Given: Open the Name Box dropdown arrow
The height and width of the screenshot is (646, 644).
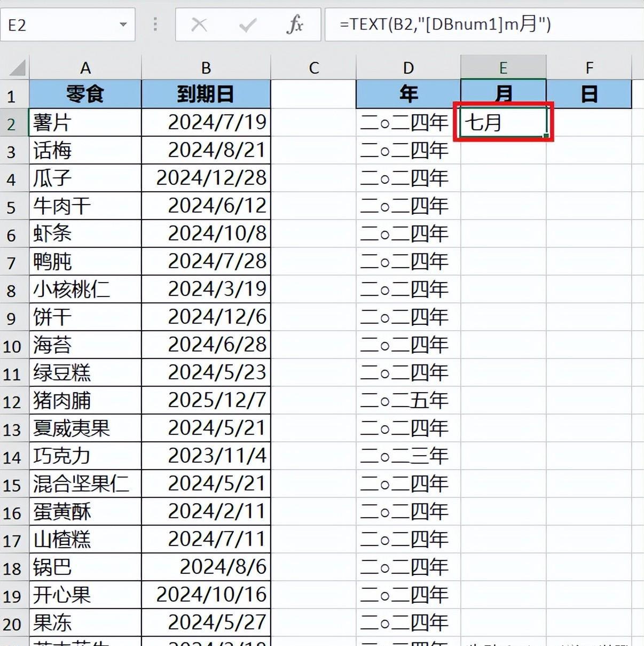Looking at the screenshot, I should (x=123, y=25).
